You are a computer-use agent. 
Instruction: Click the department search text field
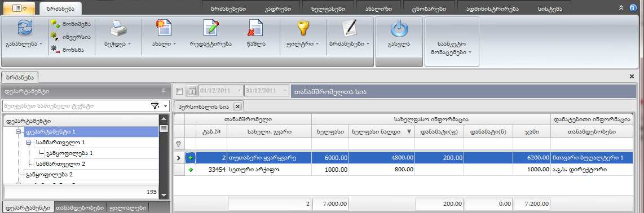(76, 106)
